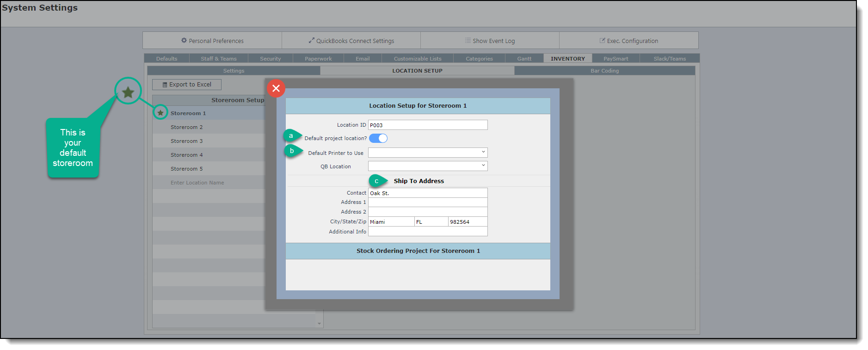The height and width of the screenshot is (350, 868).
Task: Click the State field containing FL
Action: 431,221
